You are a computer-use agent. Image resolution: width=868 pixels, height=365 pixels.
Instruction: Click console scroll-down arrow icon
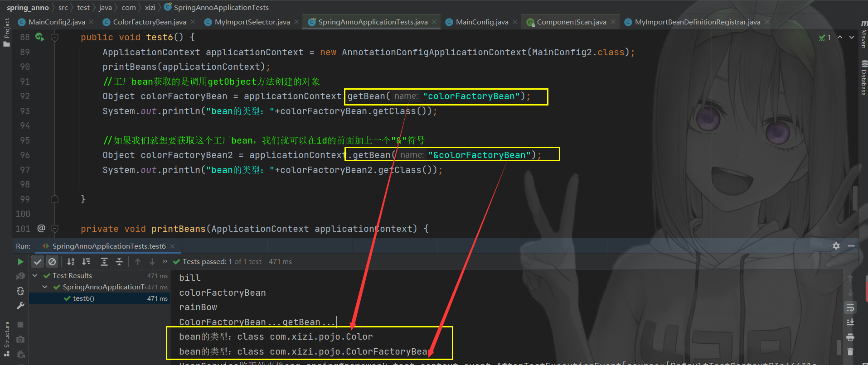click(850, 293)
